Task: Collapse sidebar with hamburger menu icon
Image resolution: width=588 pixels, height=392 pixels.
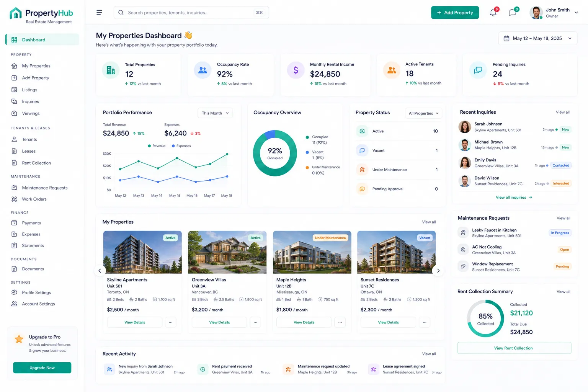Action: click(x=99, y=13)
